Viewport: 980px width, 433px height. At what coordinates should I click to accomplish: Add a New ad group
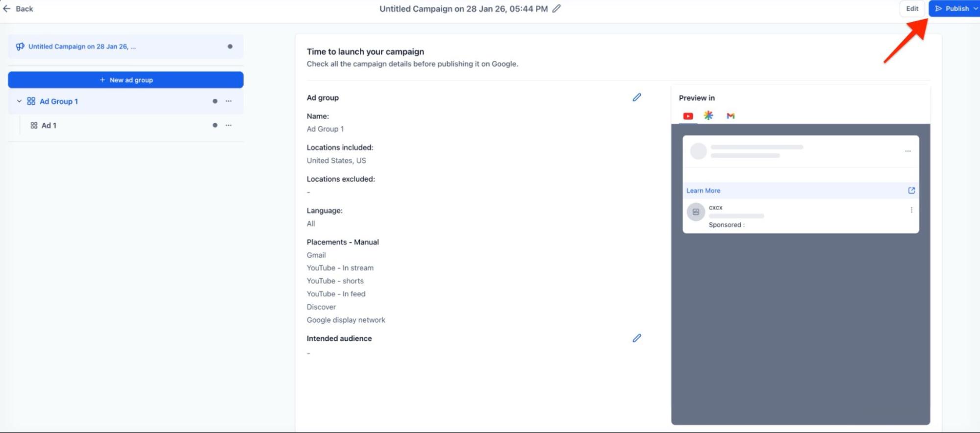coord(126,80)
